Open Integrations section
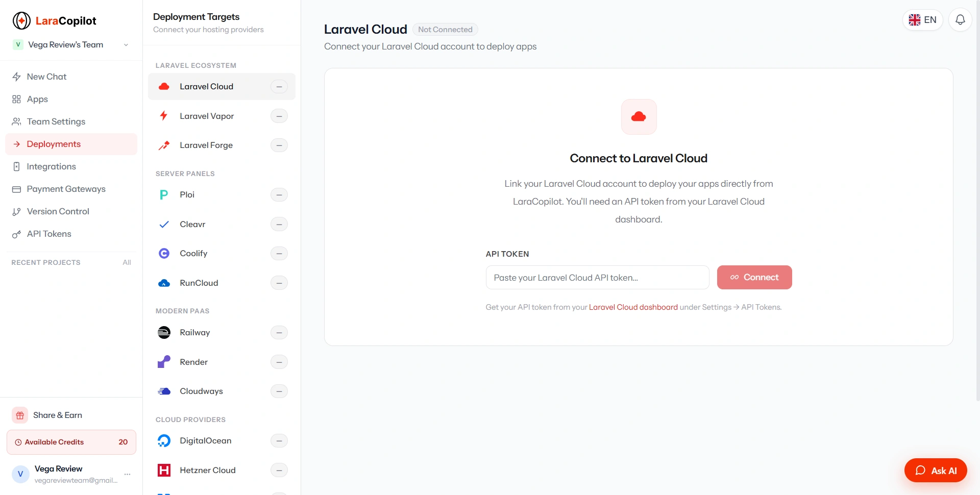This screenshot has height=495, width=980. coord(71,166)
